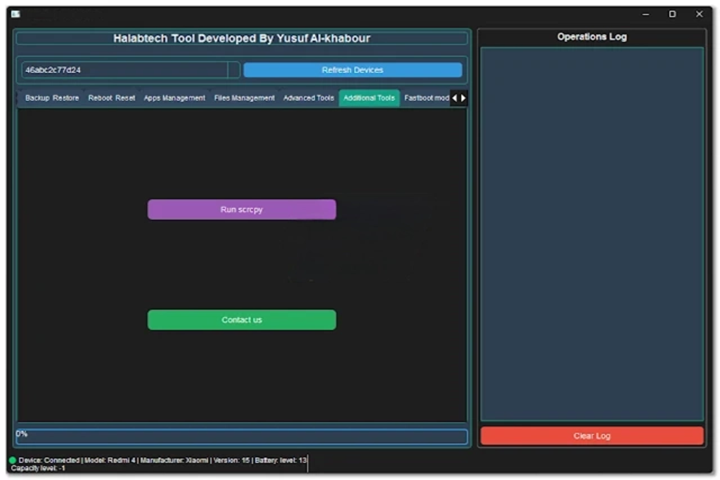Open the Fastboot mode tab
720x480 pixels.
[x=426, y=98]
